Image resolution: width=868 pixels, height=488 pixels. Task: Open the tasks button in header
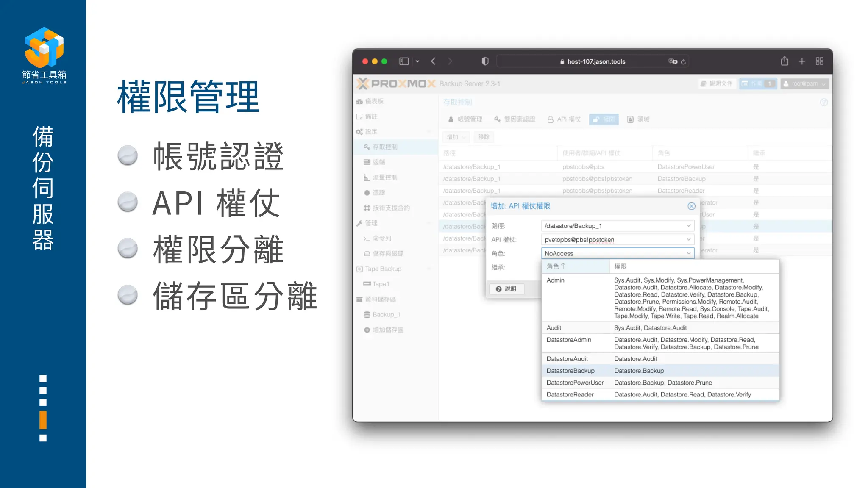click(758, 84)
